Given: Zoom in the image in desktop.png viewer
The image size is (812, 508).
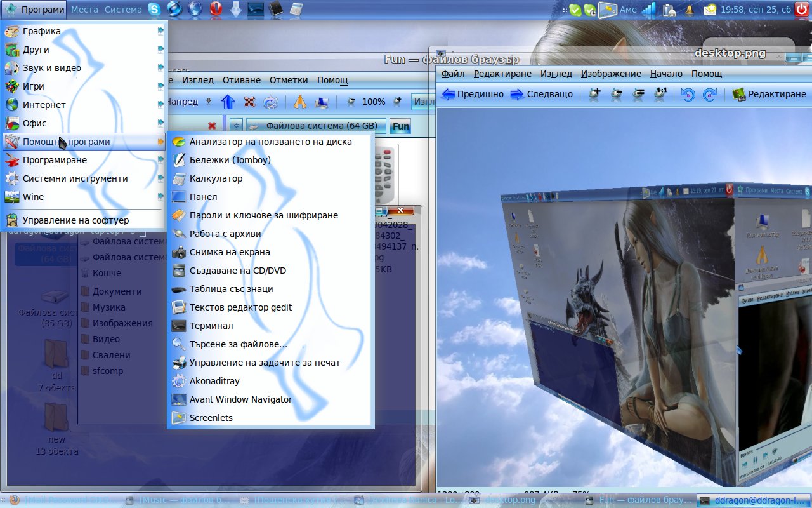Looking at the screenshot, I should coord(594,94).
